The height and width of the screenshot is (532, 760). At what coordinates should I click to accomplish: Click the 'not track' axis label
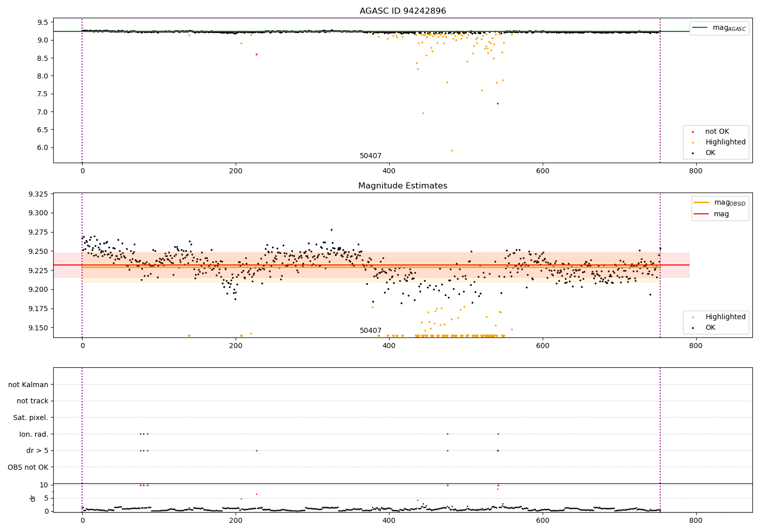pos(32,401)
